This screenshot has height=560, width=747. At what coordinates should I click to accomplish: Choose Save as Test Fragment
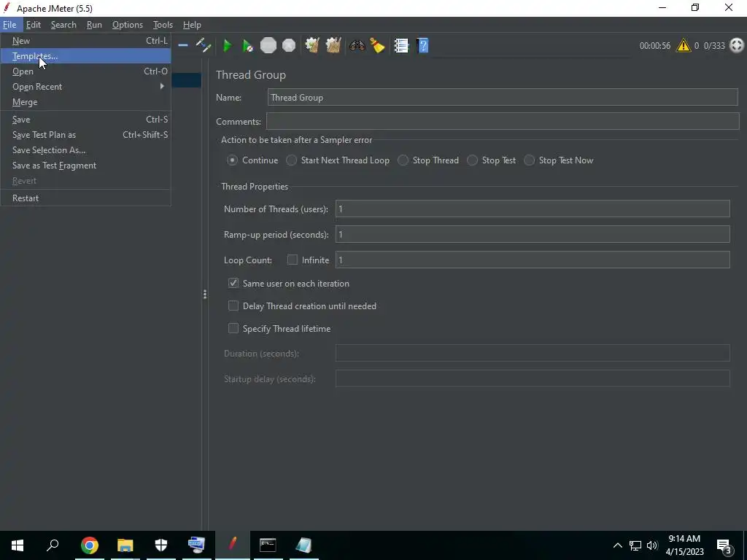[x=86, y=166]
